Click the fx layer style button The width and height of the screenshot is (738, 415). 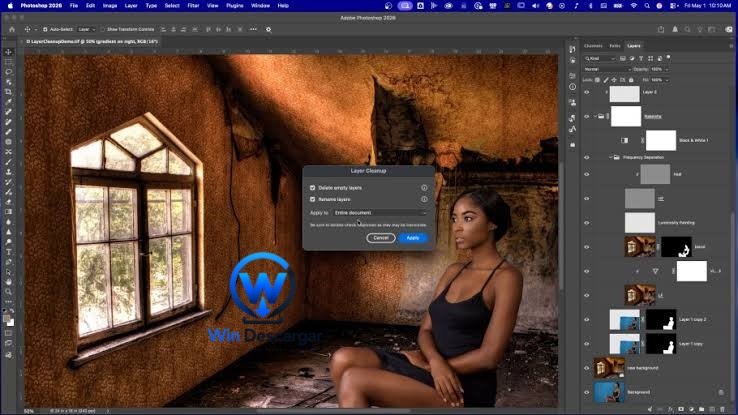point(670,410)
